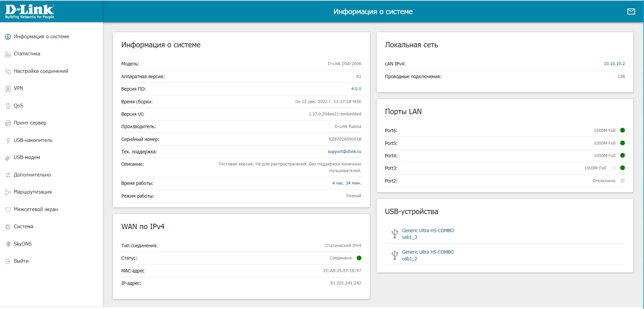Screen dimensions: 644x309
Task: Click the Statistics bar chart icon
Action: [x=8, y=54]
